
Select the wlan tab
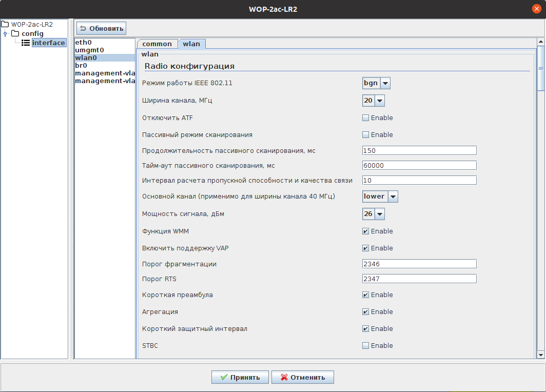coord(191,44)
